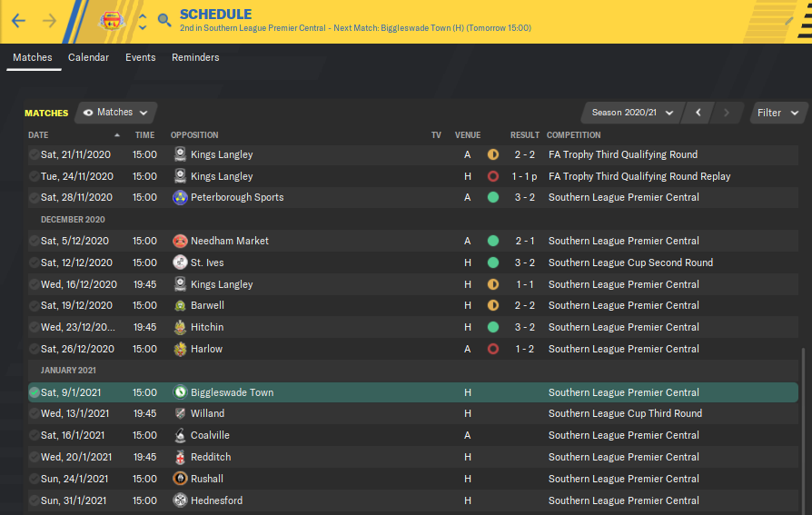Open the Season 2020/21 dropdown
Image resolution: width=812 pixels, height=515 pixels.
tap(632, 113)
